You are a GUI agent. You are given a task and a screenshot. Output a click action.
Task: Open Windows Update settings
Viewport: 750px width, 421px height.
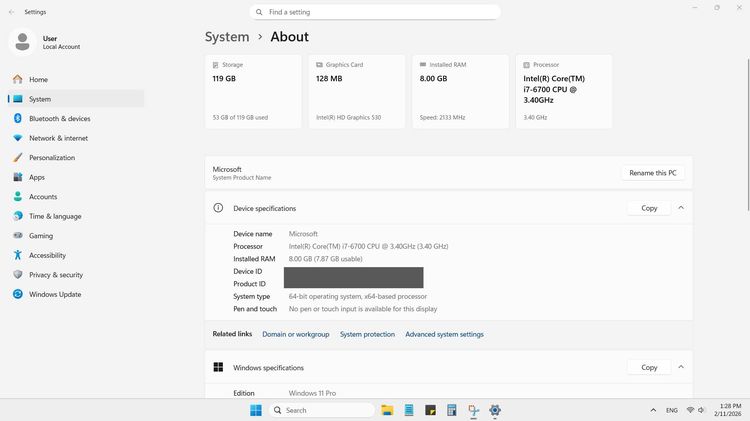tap(76, 294)
